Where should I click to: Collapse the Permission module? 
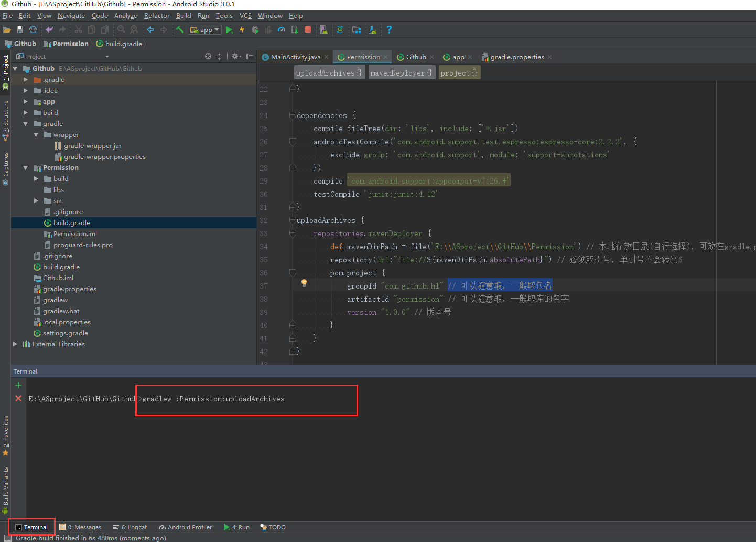(x=25, y=168)
